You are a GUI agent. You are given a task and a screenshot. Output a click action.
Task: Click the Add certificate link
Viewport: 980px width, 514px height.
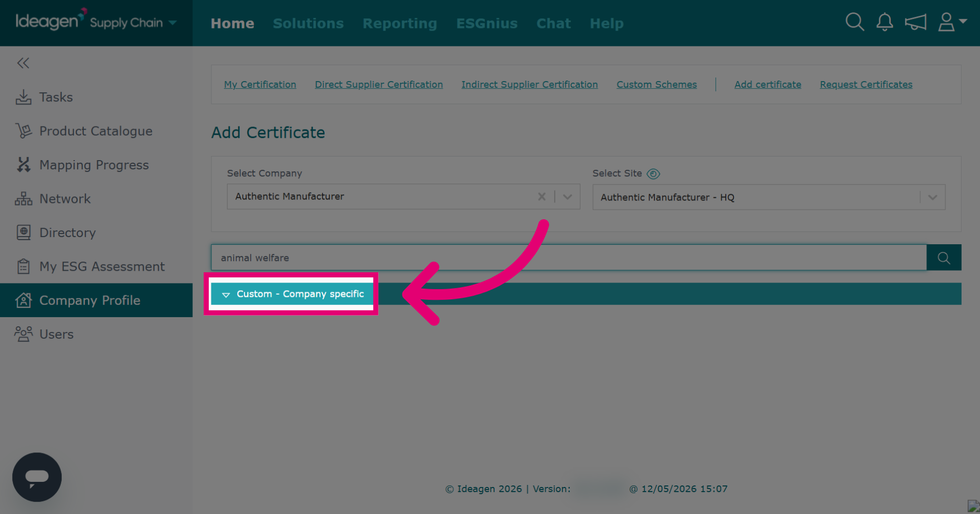(x=768, y=85)
